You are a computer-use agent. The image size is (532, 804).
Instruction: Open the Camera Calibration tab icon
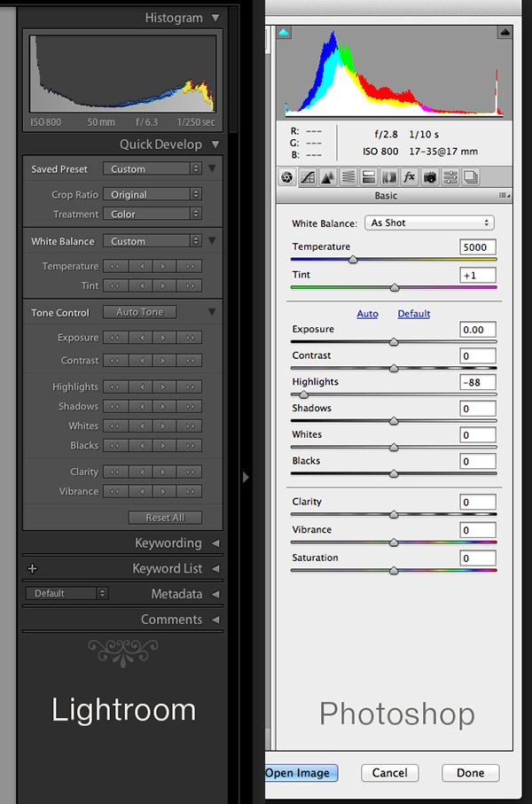[430, 177]
